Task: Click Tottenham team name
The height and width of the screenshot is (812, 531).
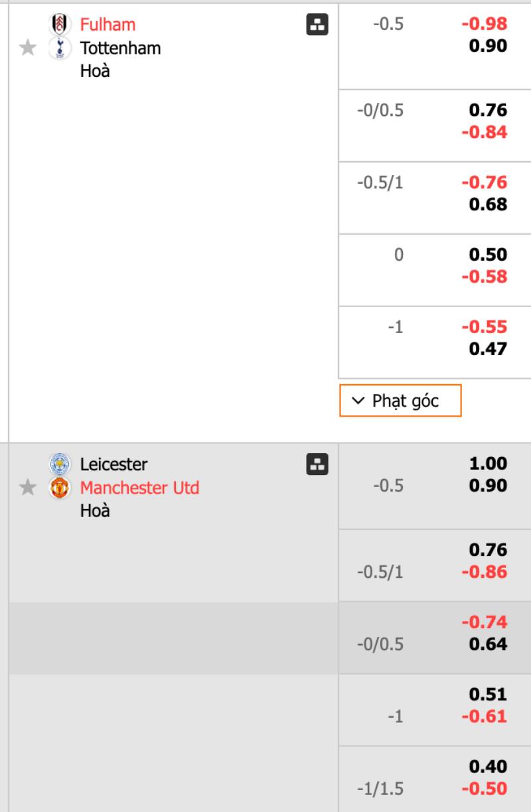Action: [120, 48]
